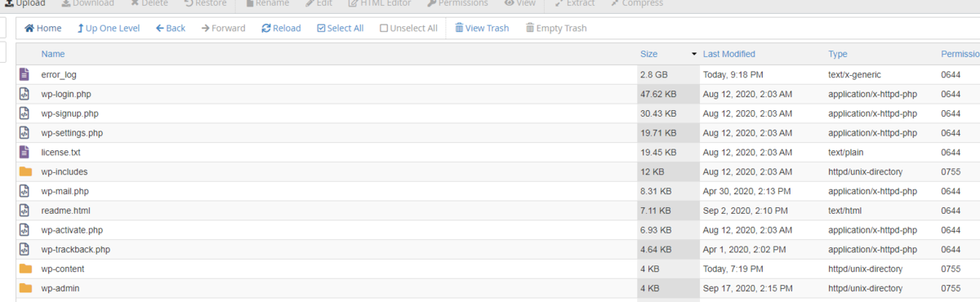
Task: Open View Trash
Action: pos(482,29)
